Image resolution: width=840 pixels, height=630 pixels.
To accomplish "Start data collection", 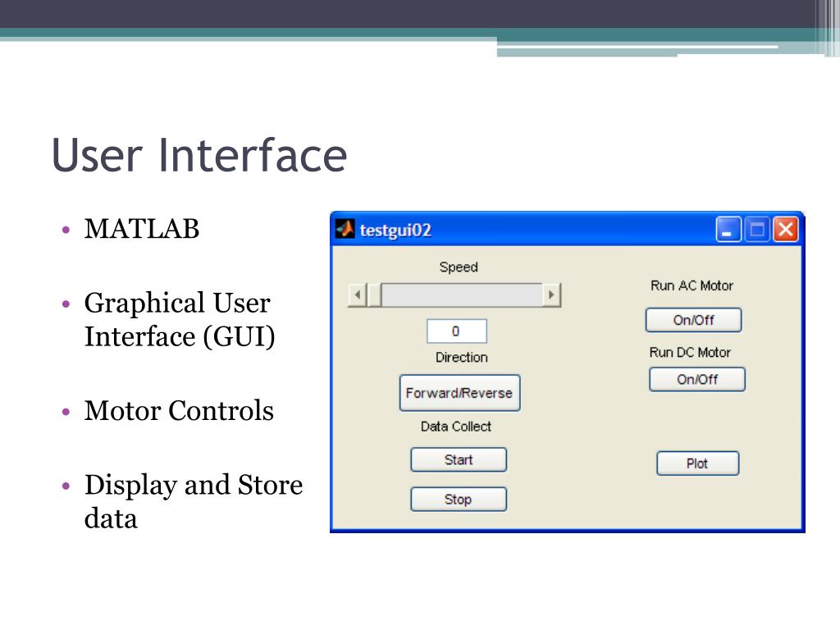I will tap(459, 459).
